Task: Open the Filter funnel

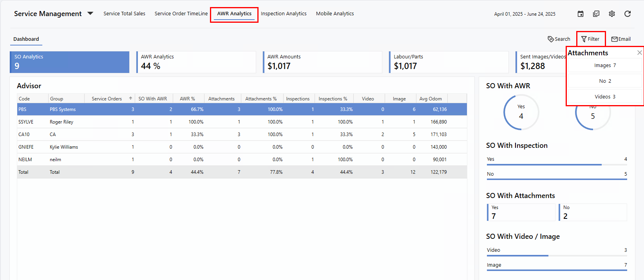Action: [590, 39]
